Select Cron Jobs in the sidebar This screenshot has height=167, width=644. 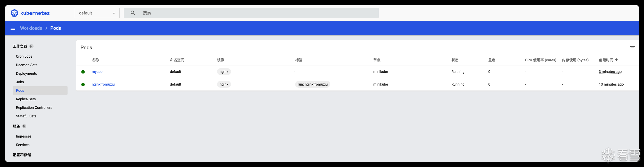pos(24,56)
